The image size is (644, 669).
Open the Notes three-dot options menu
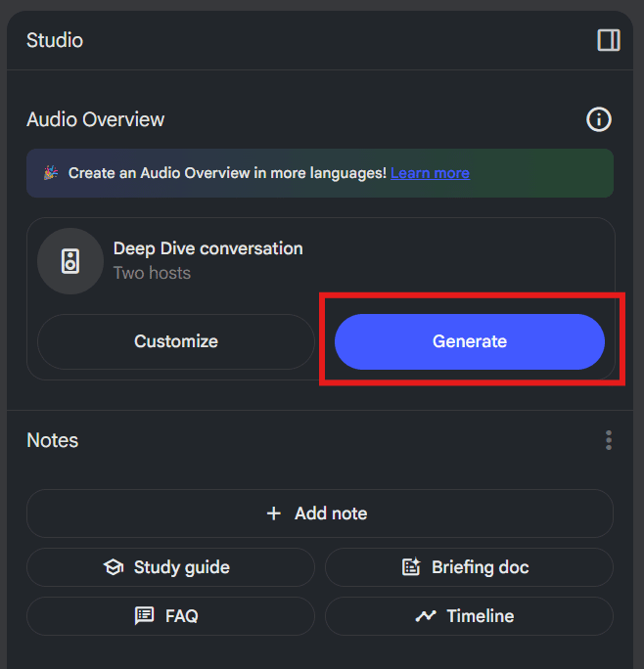(609, 440)
